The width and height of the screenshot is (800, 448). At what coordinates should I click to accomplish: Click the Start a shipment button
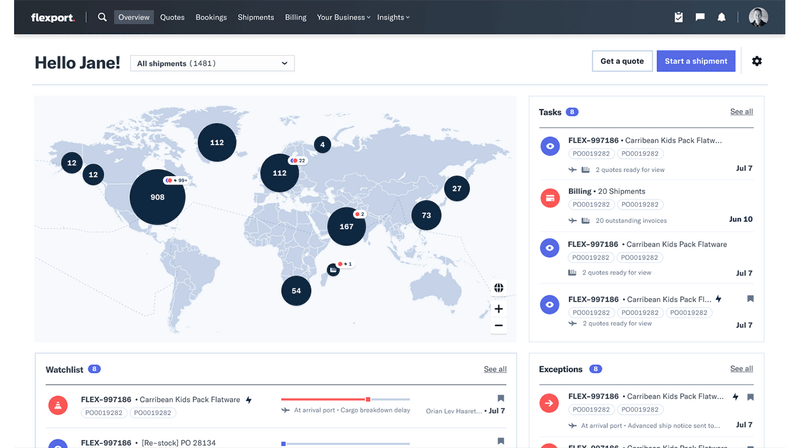tap(696, 61)
